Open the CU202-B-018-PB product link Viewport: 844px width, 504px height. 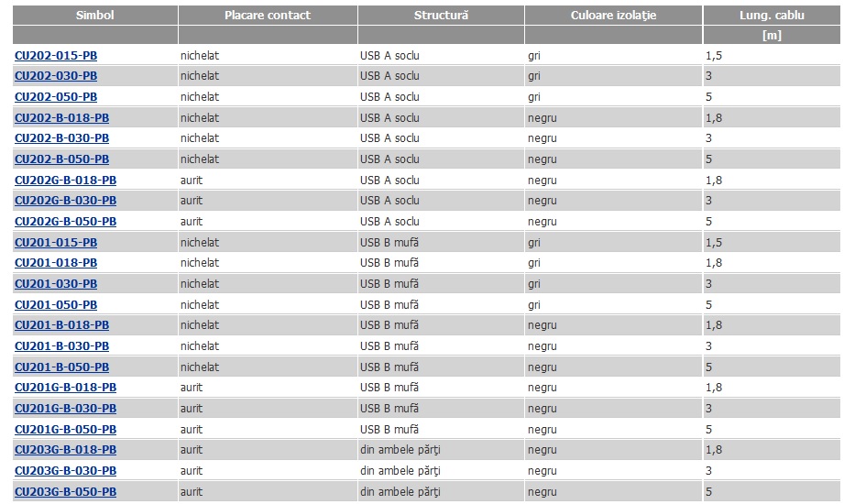[x=62, y=118]
